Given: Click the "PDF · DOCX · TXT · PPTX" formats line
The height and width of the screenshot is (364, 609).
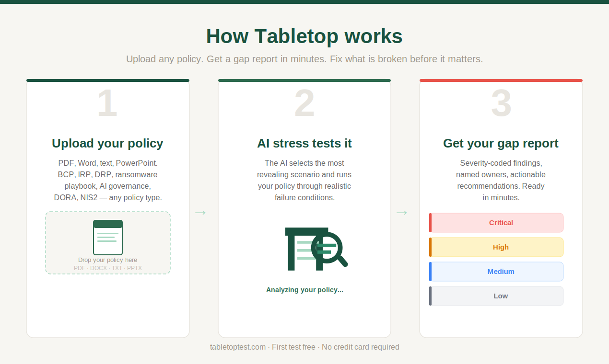Looking at the screenshot, I should pyautogui.click(x=108, y=268).
